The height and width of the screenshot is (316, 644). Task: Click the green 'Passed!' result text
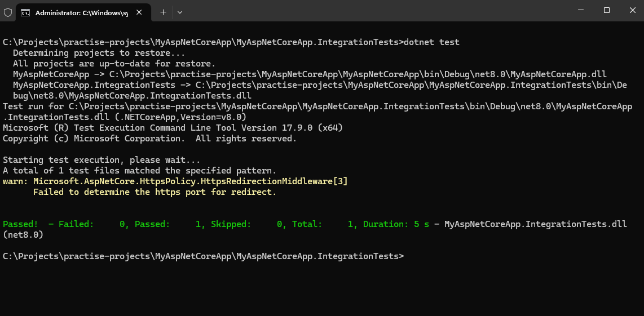[x=20, y=224]
